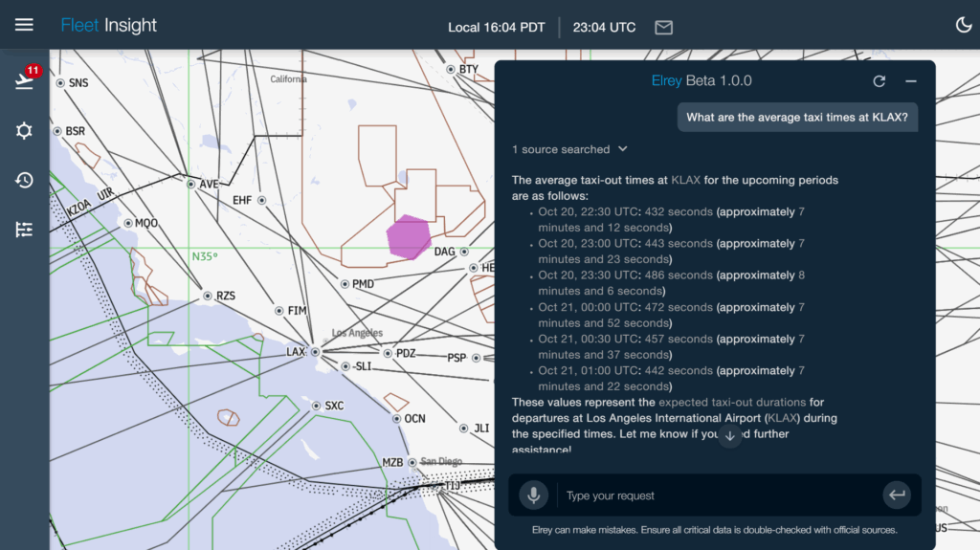Click the magenta hexagon area on map

point(409,236)
